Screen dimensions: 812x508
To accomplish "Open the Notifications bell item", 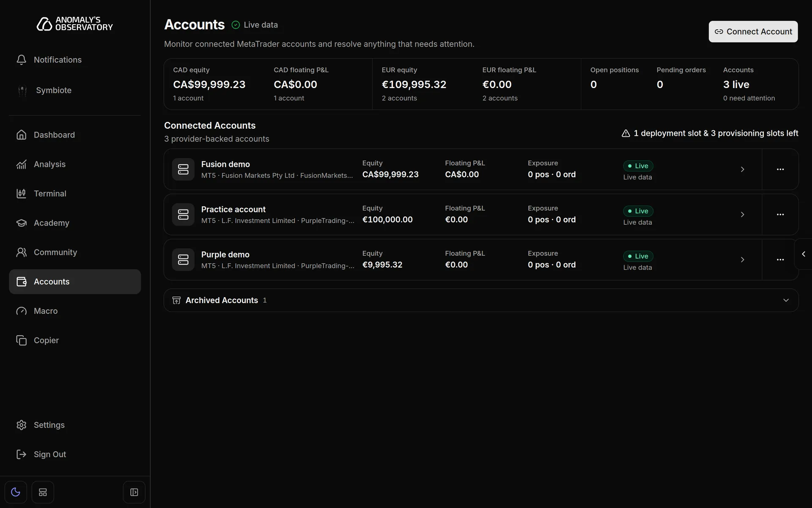I will (x=75, y=60).
